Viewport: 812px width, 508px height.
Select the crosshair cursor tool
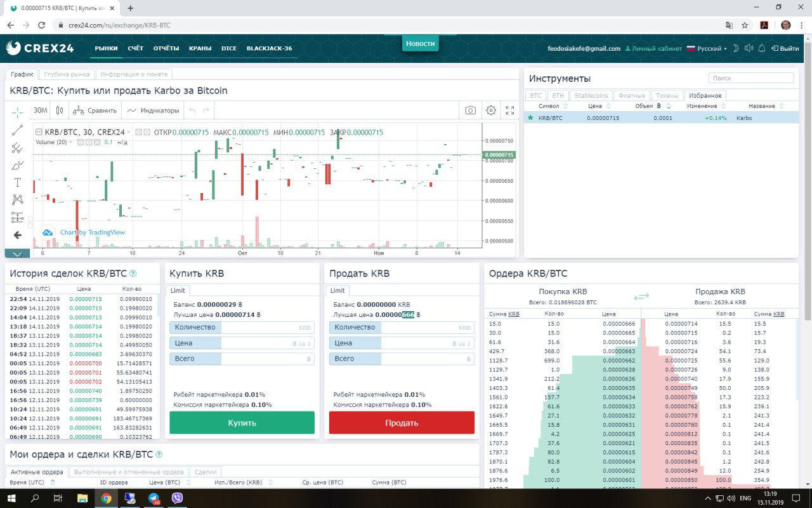coord(18,112)
